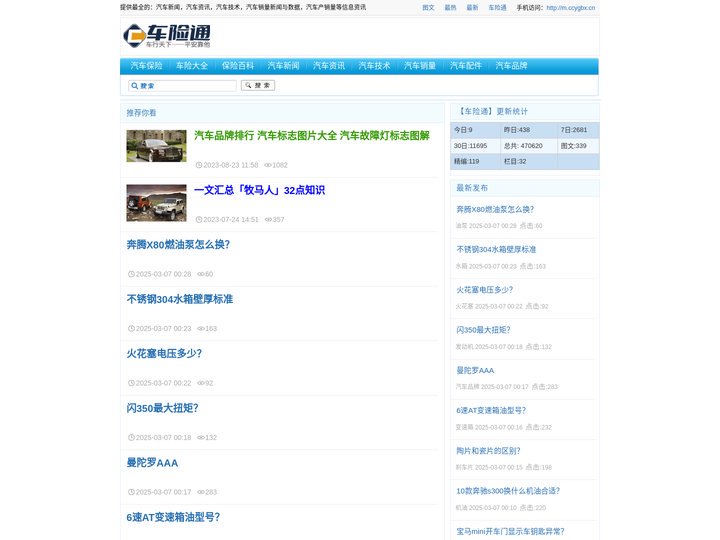The height and width of the screenshot is (540, 720).
Task: Click the 车险通 site logo
Action: 167,36
